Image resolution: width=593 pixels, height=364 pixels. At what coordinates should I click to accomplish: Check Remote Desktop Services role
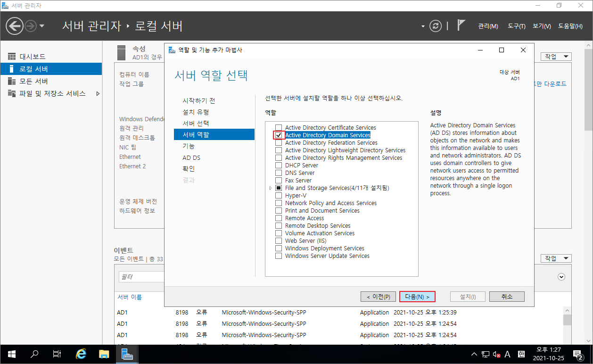[x=279, y=226]
